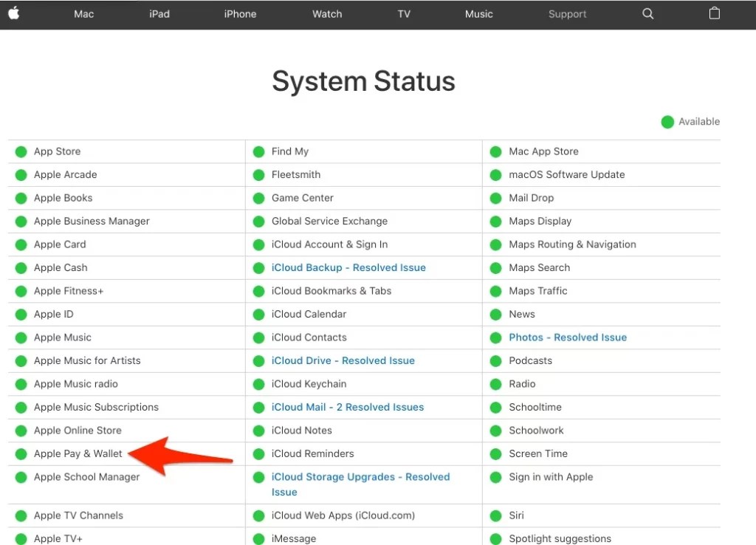Select Watch in the top navigation
The height and width of the screenshot is (545, 756).
click(327, 14)
